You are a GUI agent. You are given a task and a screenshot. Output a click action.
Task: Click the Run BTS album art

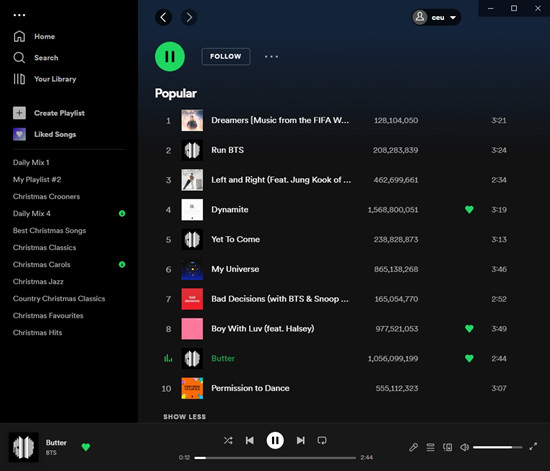point(192,150)
